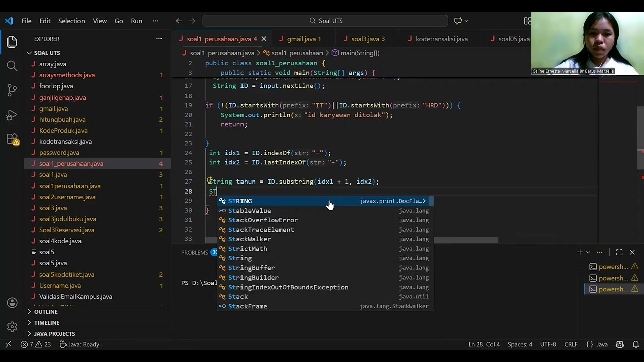Maximize the terminal panel
The image size is (644, 362).
point(619,252)
